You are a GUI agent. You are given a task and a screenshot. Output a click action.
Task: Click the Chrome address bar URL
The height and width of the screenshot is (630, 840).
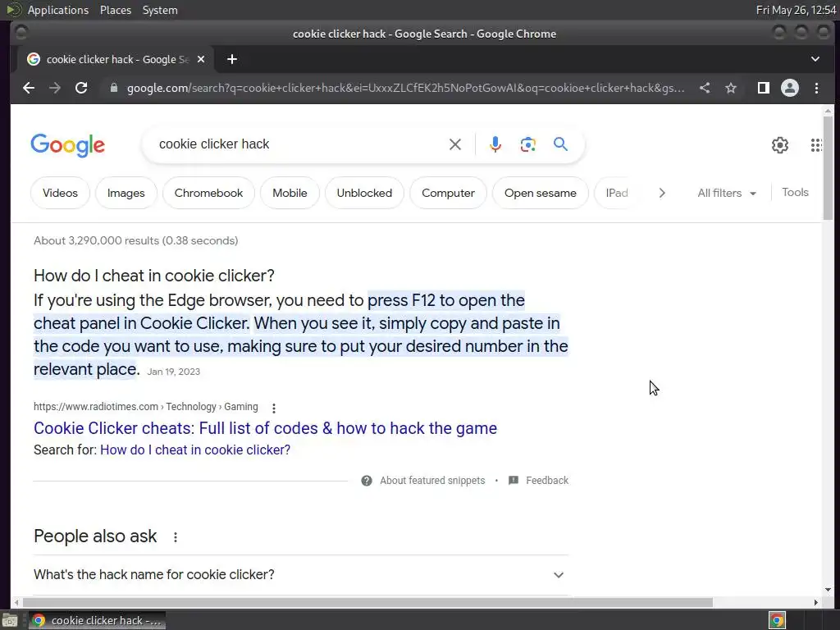[405, 88]
